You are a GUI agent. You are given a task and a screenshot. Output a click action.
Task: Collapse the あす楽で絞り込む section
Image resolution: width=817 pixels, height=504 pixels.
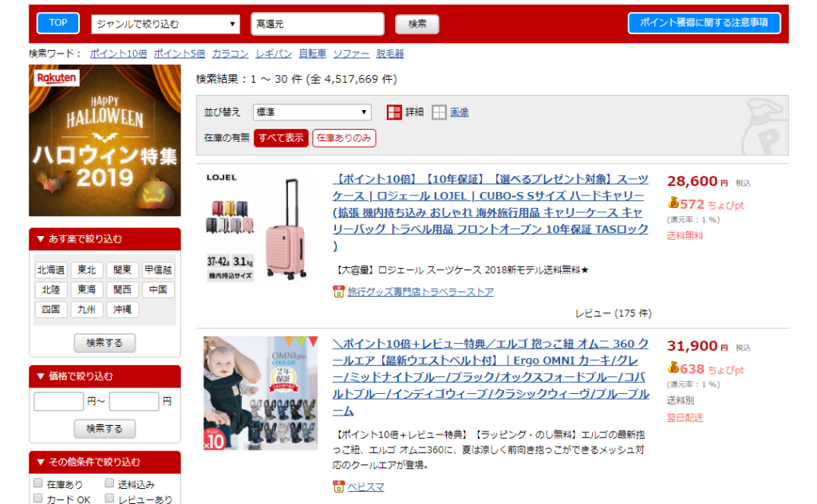[105, 239]
